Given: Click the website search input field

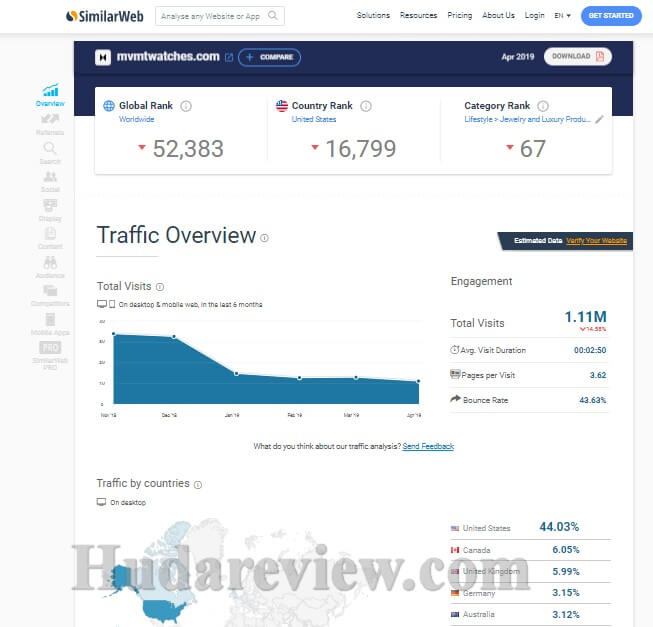Looking at the screenshot, I should point(220,16).
